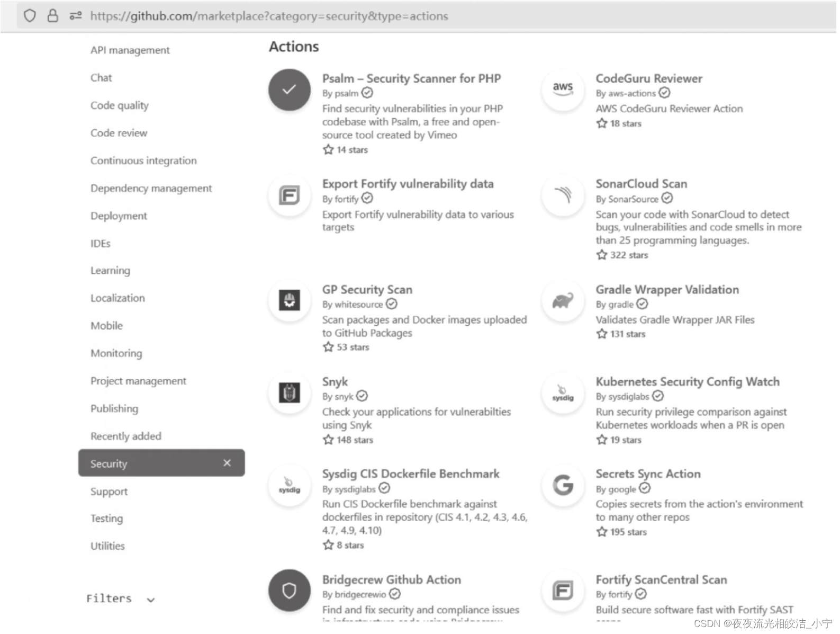Image resolution: width=840 pixels, height=634 pixels.
Task: Open the GP Security Scan title
Action: coord(367,290)
